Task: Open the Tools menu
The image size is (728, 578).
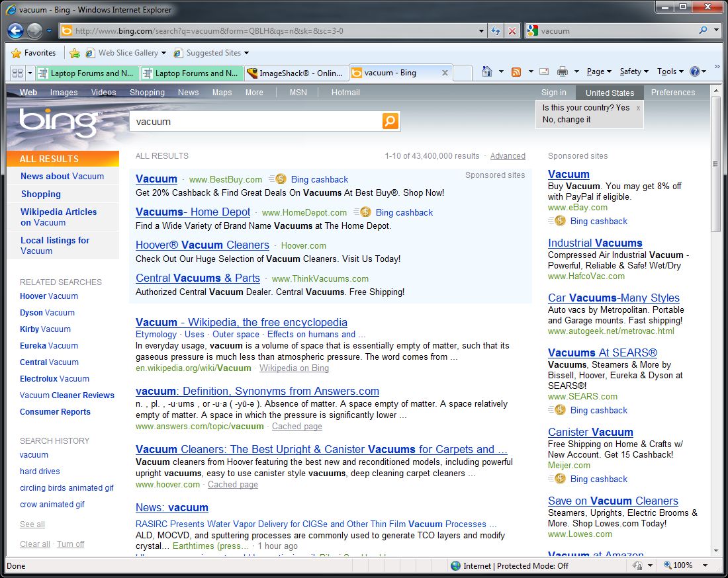Action: [670, 71]
